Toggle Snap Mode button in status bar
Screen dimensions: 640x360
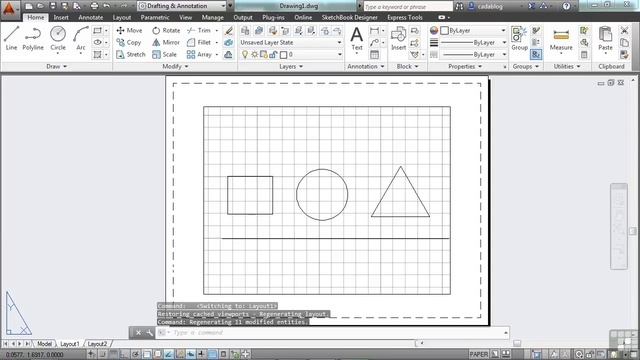102,354
